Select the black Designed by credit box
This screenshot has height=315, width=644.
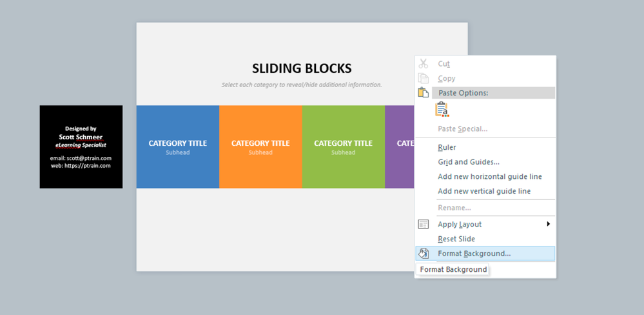click(81, 147)
